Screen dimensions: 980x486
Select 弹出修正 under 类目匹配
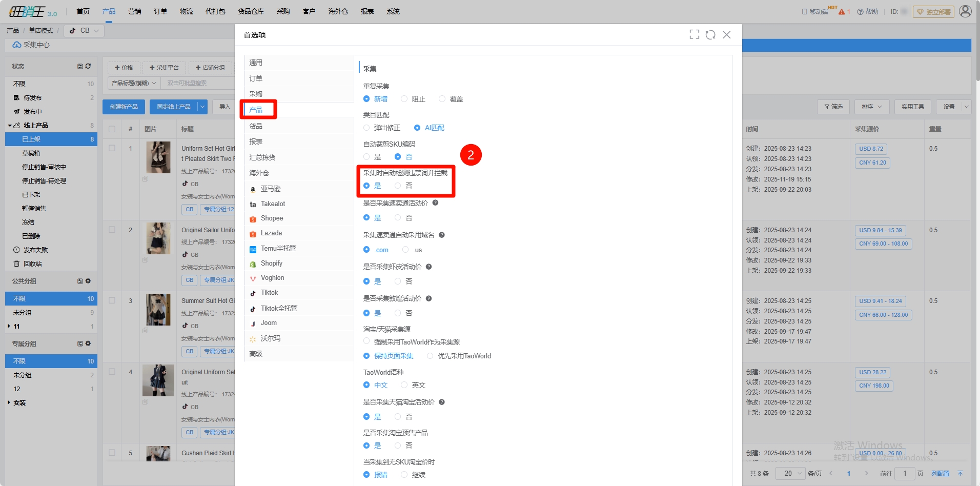[x=366, y=128]
